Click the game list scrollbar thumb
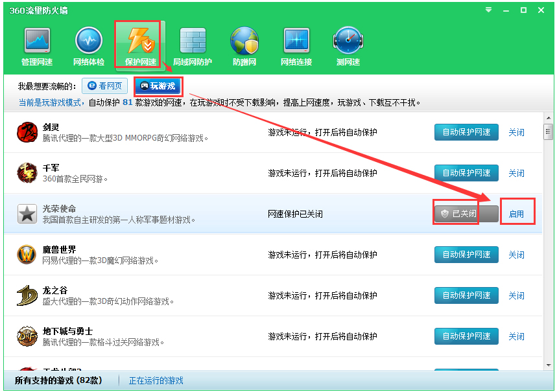 click(549, 132)
